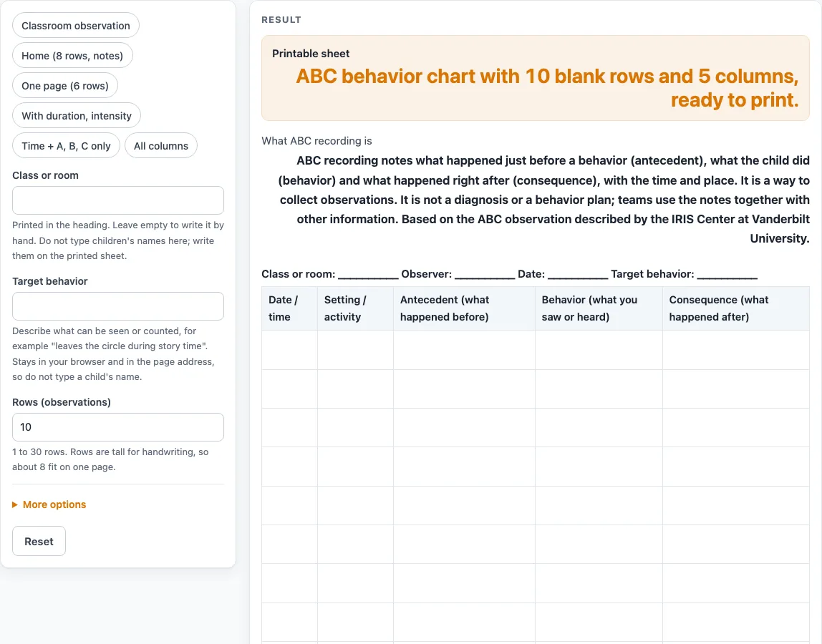Click the Printable sheet label
Screen dimensions: 822x644
click(311, 54)
